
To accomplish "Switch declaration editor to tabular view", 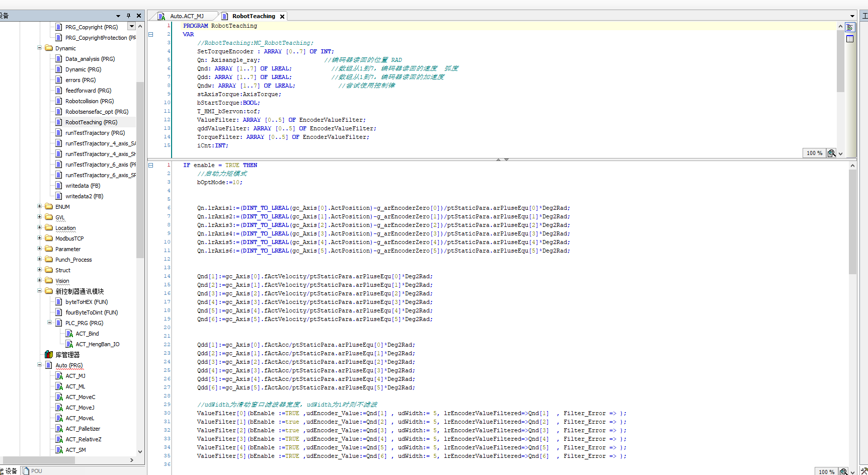I will (850, 39).
